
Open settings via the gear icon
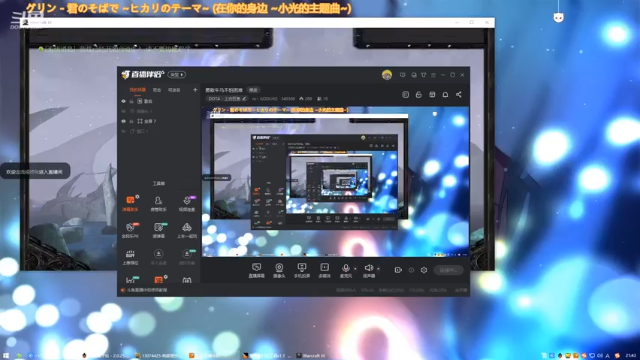[424, 270]
